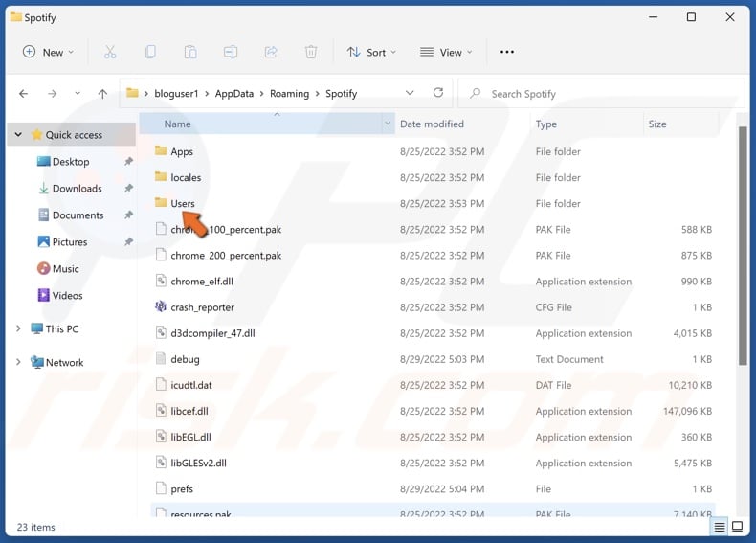
Task: Switch to large thumbnails view icon
Action: [x=737, y=527]
